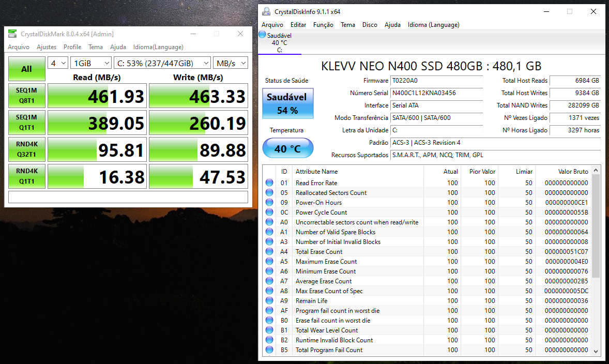Click the Program fail count in worst die row
The height and width of the screenshot is (364, 609).
tap(427, 310)
